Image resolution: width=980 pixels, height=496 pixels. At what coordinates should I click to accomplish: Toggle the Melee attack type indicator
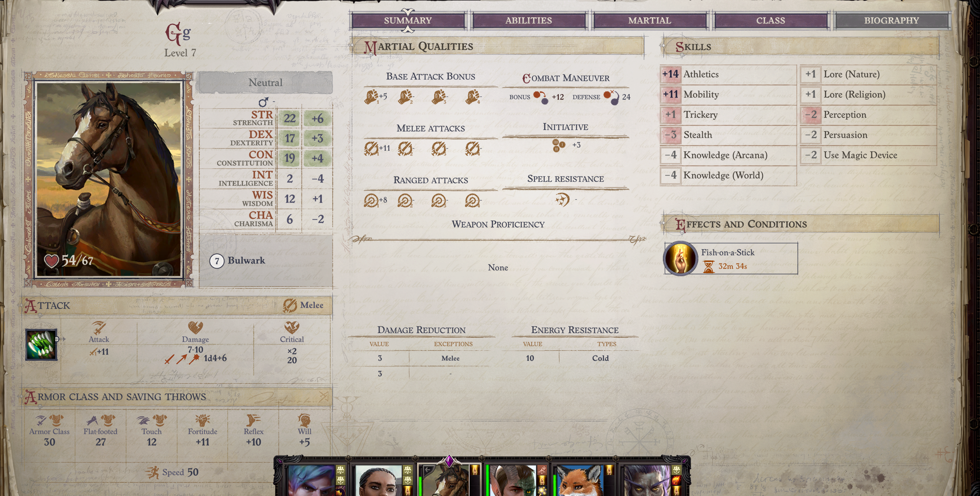click(x=303, y=306)
